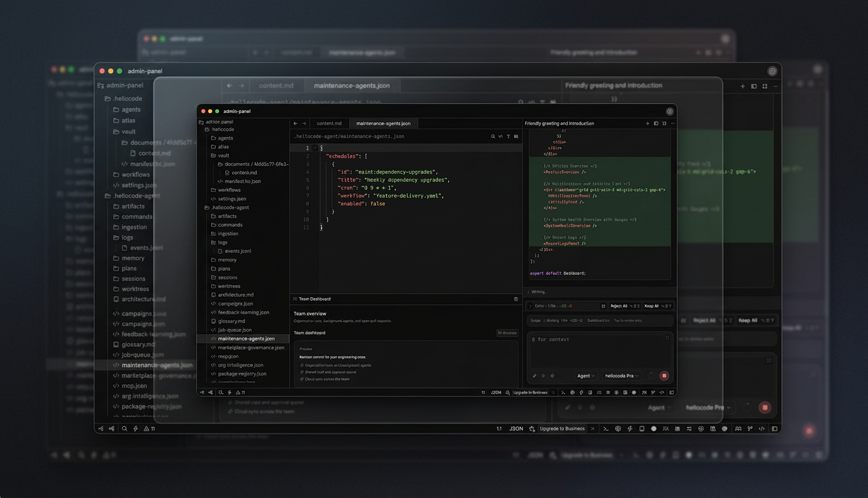Click the round profile icon in the front title bar
868x498 pixels.
coord(669,111)
